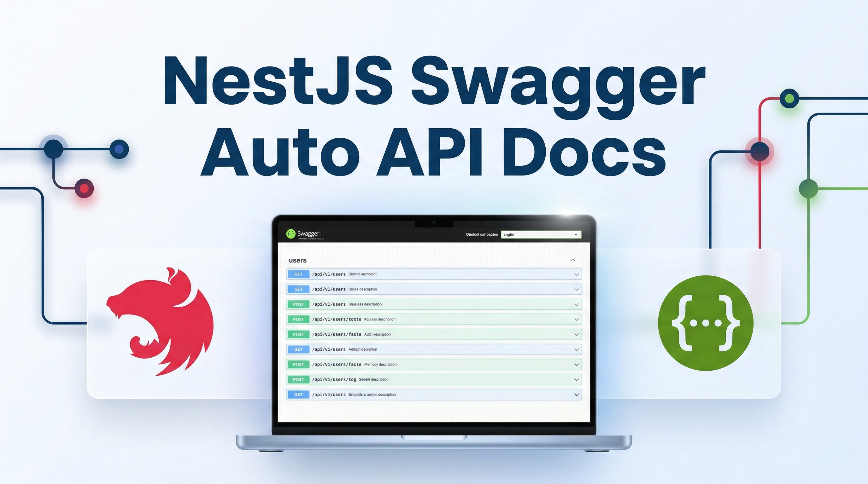
Task: Click the Swagger logo in the laptop header
Action: [x=290, y=233]
